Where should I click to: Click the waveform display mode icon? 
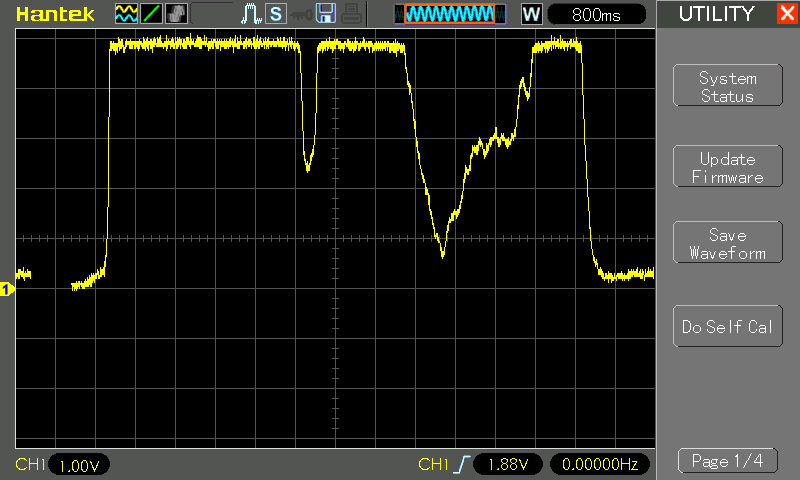point(126,14)
